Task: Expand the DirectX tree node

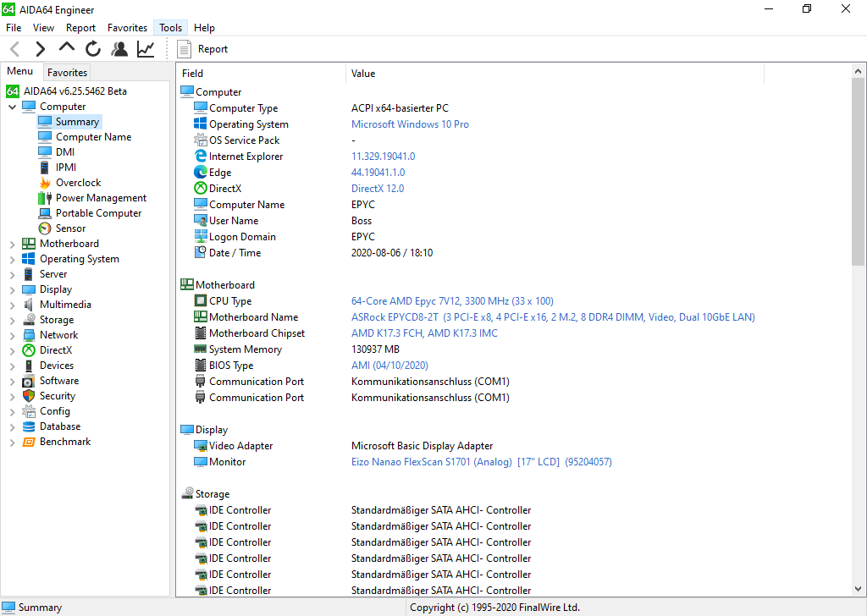Action: 12,350
